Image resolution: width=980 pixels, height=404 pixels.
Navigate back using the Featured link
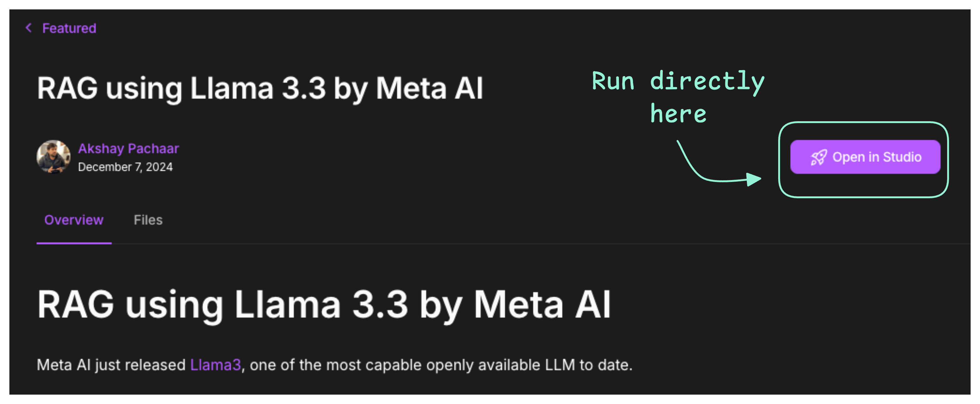(69, 28)
